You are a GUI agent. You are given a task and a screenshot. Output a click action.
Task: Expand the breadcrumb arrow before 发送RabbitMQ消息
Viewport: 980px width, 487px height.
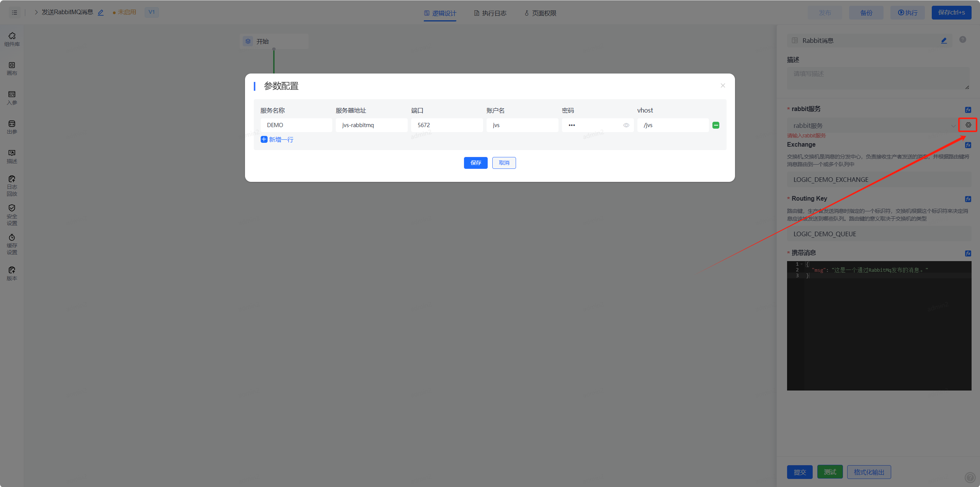coord(36,12)
